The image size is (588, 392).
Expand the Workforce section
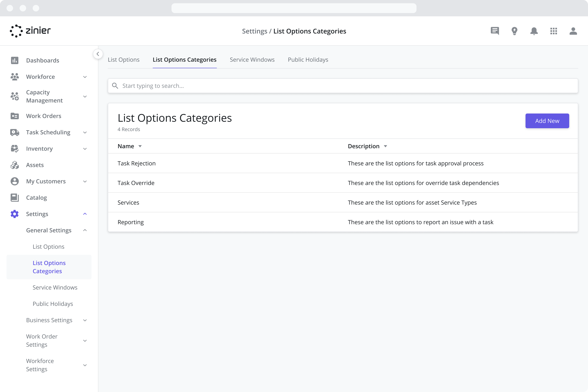[85, 77]
